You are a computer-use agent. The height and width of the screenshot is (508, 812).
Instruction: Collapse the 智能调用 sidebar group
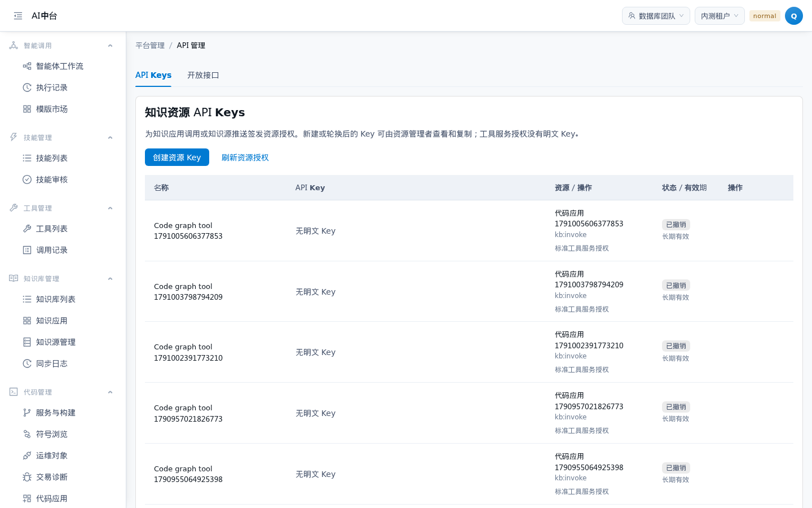[x=111, y=46]
